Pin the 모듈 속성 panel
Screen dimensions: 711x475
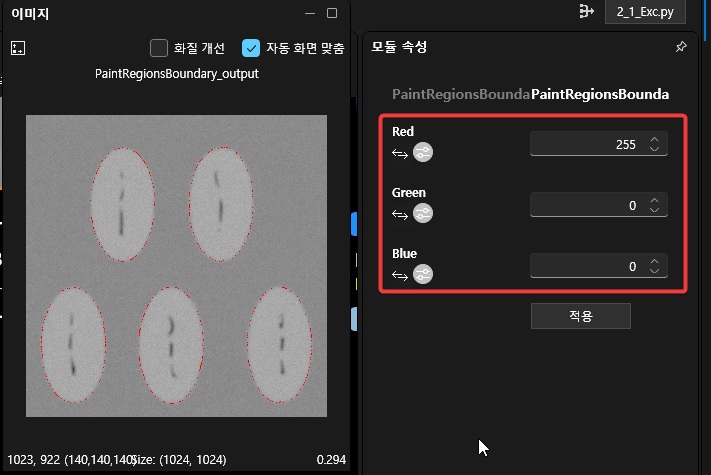click(x=681, y=47)
